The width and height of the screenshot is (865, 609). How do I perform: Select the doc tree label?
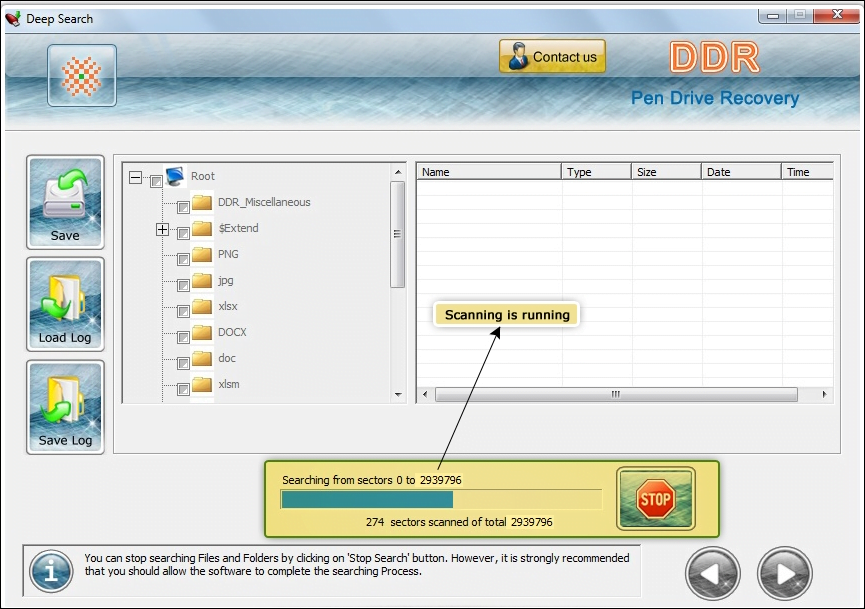click(227, 359)
